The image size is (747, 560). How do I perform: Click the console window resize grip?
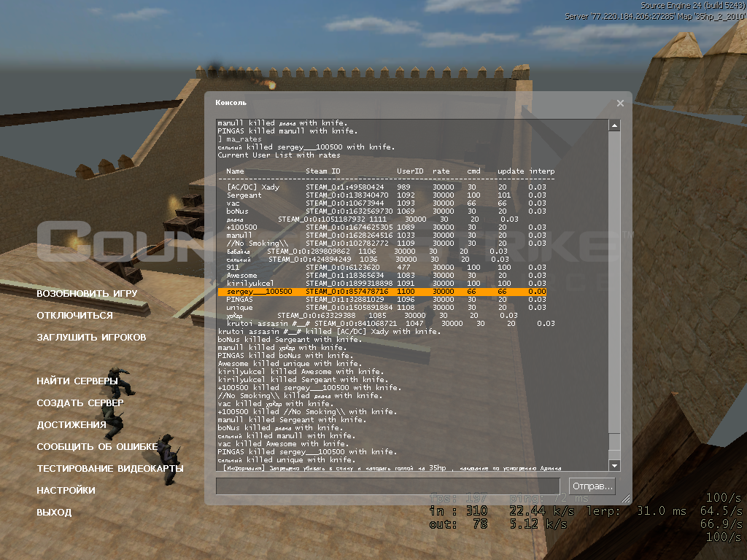pyautogui.click(x=625, y=498)
